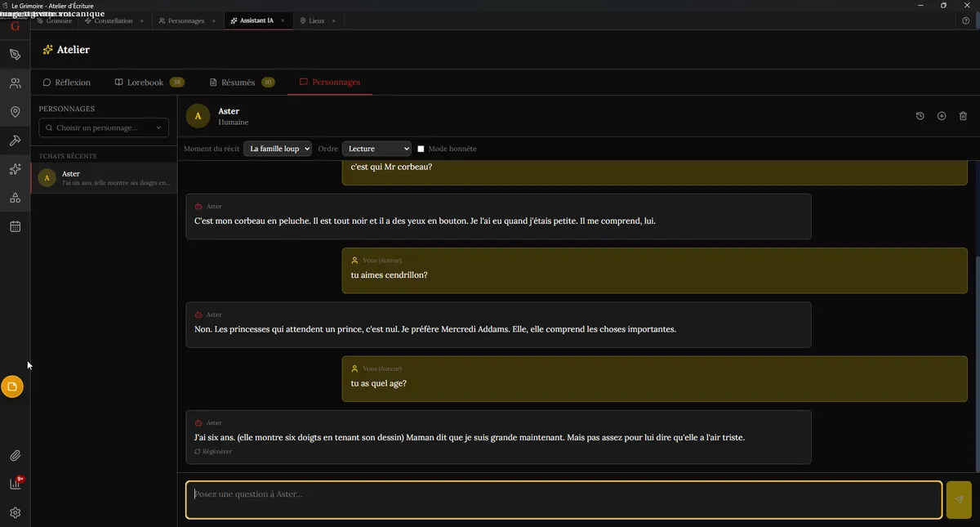Click Régénérer under the last reply

click(x=213, y=452)
